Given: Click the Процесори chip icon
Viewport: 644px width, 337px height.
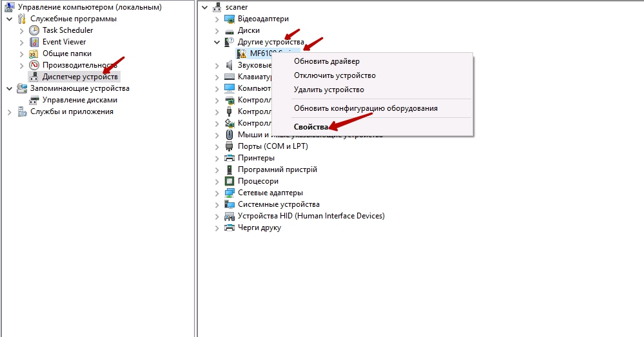Looking at the screenshot, I should pyautogui.click(x=229, y=181).
